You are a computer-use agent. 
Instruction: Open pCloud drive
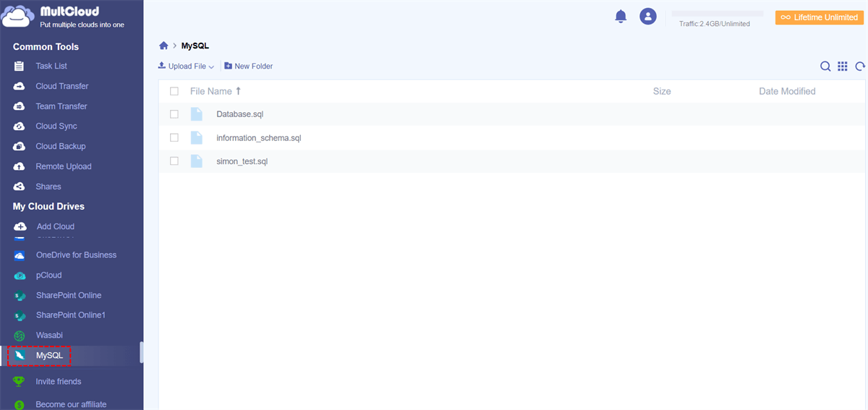49,276
